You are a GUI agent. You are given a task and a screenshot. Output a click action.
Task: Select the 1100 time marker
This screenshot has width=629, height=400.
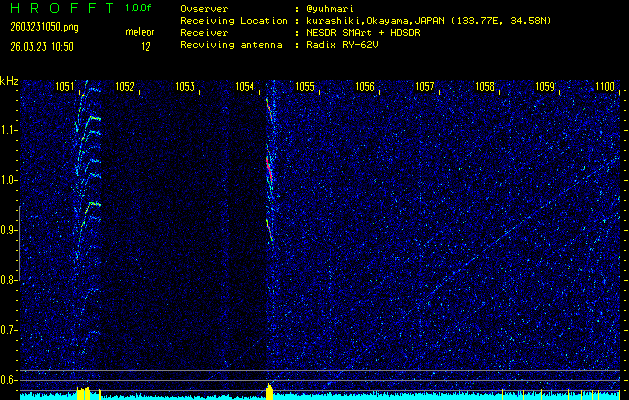[x=604, y=87]
